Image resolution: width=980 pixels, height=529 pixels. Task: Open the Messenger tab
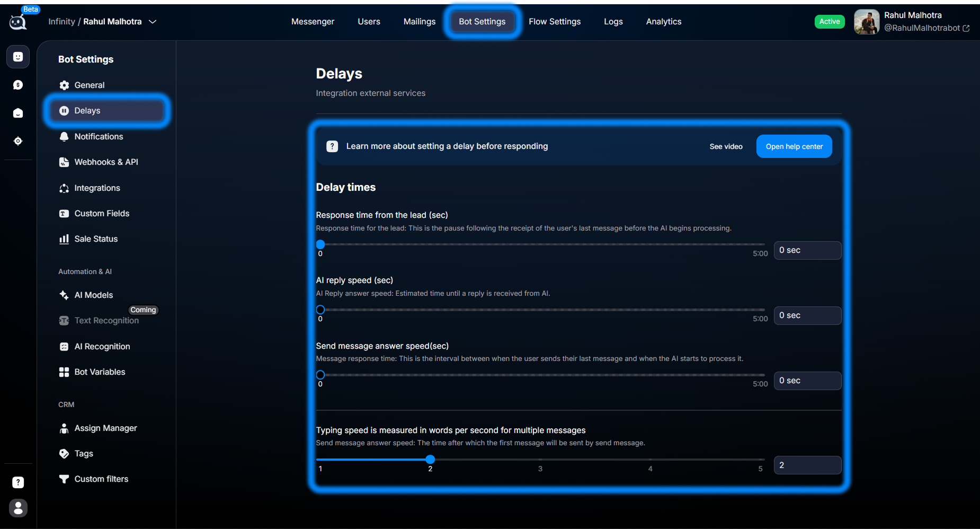coord(313,22)
